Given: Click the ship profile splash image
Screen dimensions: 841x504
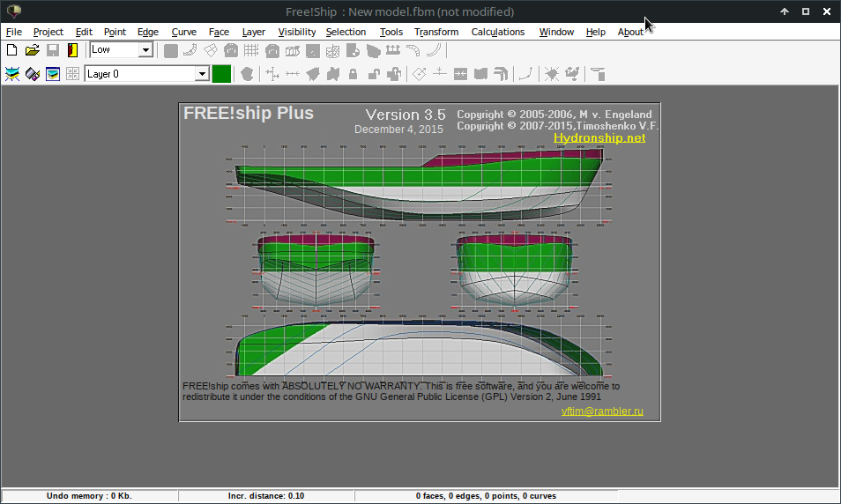Looking at the screenshot, I should pos(420,262).
